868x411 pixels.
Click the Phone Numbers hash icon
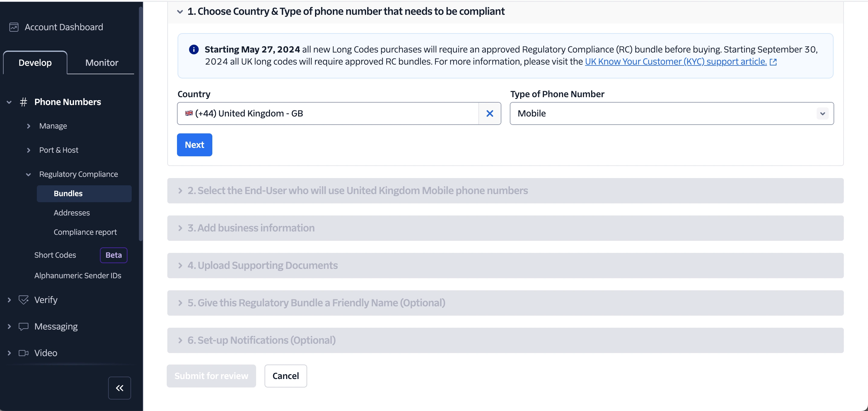tap(23, 102)
